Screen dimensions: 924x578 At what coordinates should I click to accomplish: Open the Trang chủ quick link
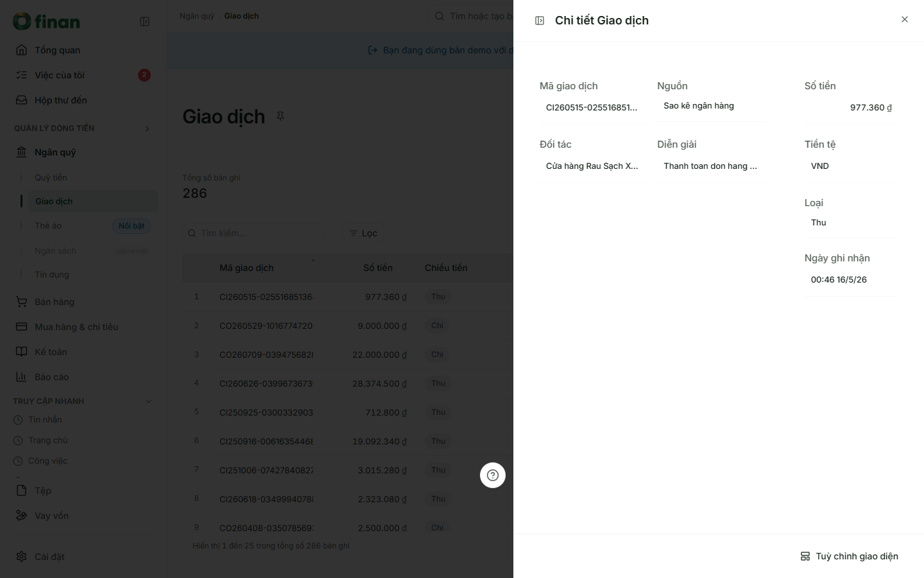tap(48, 440)
